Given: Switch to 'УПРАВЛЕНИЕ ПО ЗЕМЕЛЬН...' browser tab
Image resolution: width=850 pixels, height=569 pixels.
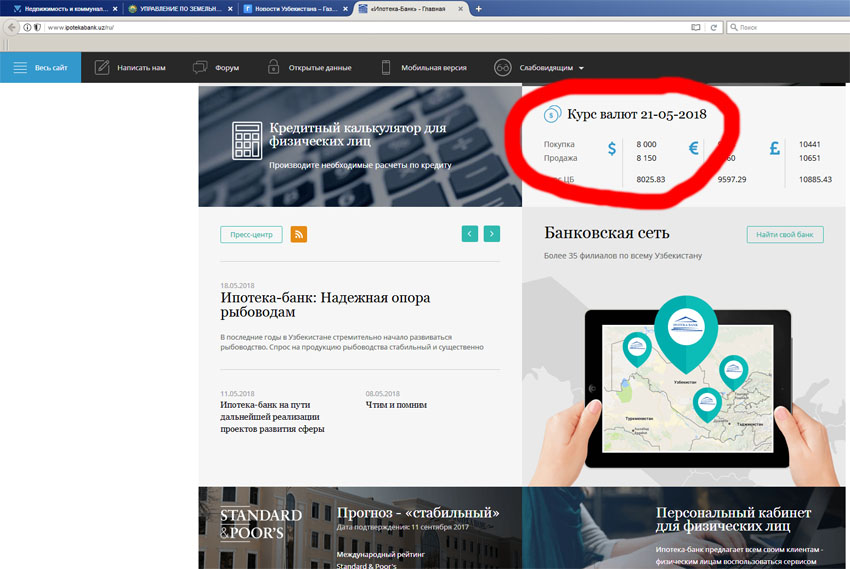Looking at the screenshot, I should point(174,8).
